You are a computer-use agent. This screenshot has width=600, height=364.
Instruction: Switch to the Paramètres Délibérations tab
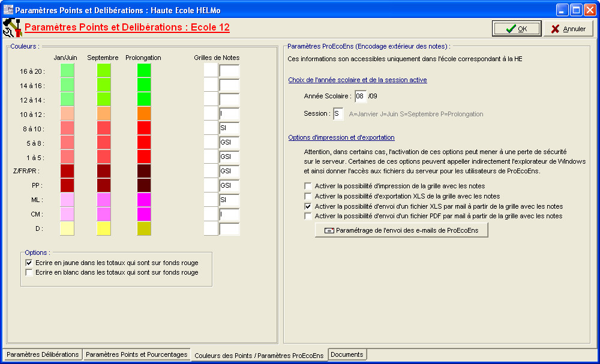[43, 354]
